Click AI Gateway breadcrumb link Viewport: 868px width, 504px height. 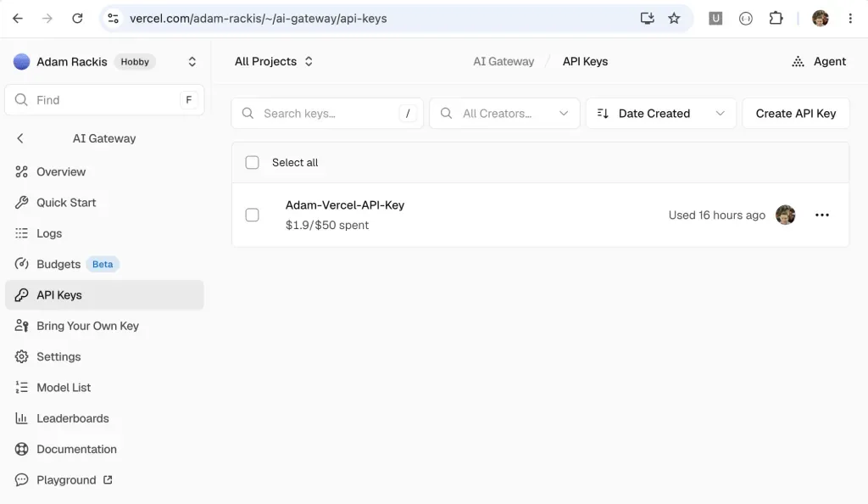coord(504,61)
